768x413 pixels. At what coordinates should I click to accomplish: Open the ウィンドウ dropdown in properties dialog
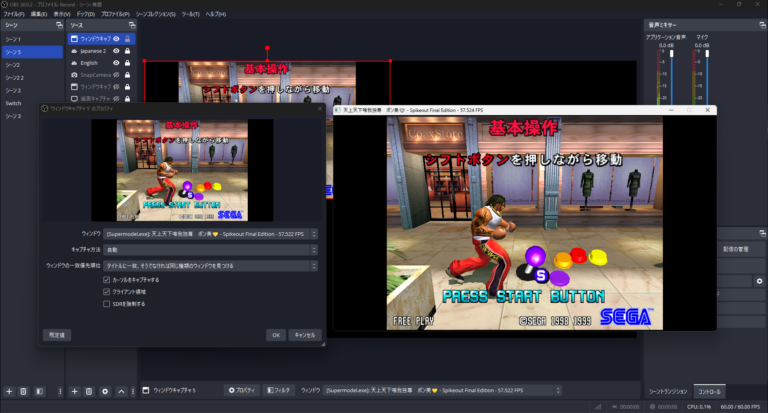pos(211,234)
